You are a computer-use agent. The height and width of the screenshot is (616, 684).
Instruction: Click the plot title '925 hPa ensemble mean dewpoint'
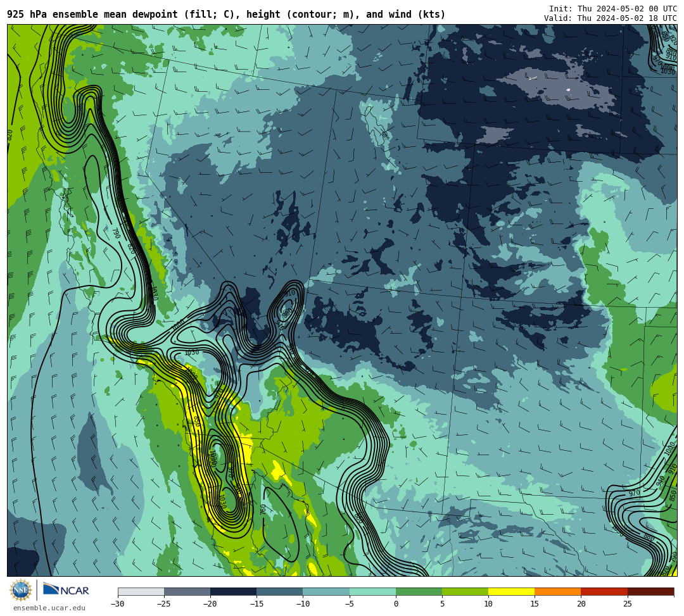[92, 15]
